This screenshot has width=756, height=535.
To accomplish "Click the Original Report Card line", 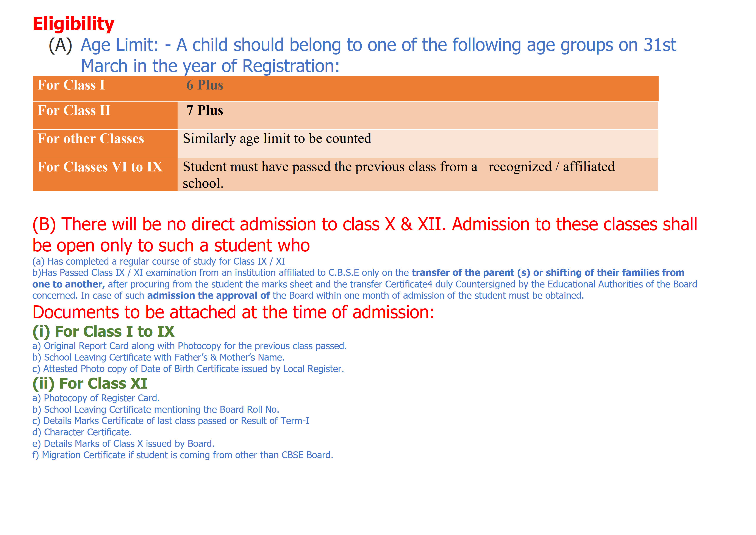I will click(x=189, y=346).
